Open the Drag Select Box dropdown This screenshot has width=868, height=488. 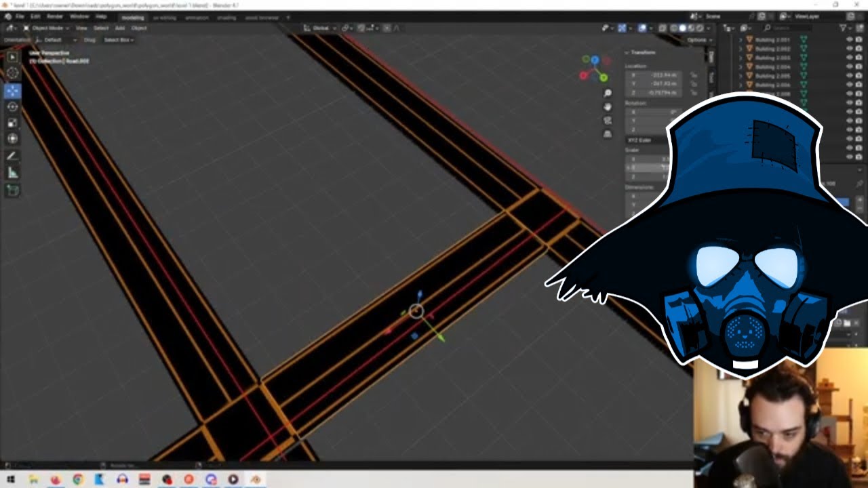(118, 40)
